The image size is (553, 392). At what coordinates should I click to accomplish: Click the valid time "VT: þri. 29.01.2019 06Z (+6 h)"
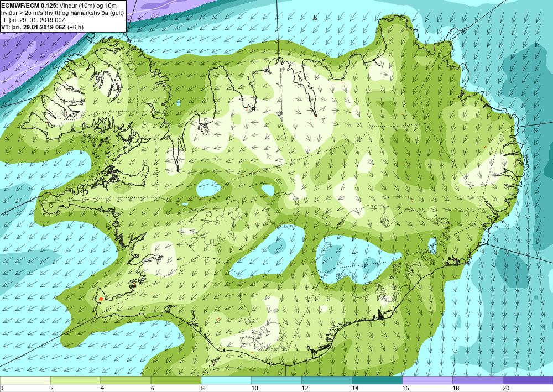43,27
